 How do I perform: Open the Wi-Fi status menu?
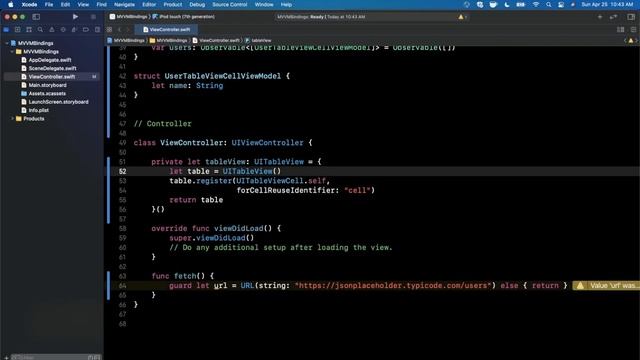click(536, 4)
